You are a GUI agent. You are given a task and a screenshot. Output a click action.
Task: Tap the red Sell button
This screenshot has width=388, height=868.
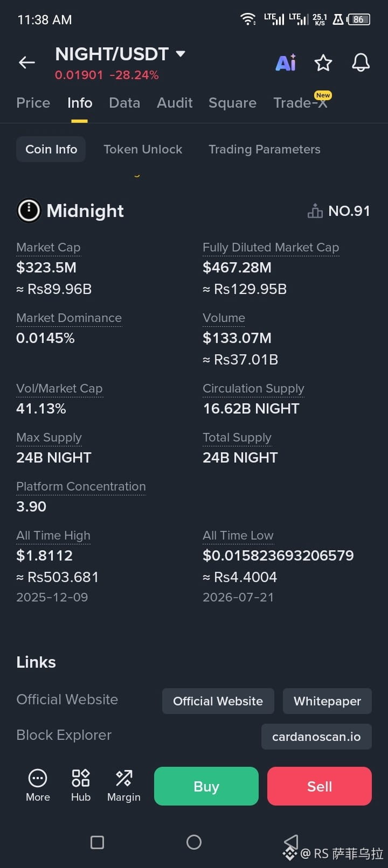coord(320,786)
